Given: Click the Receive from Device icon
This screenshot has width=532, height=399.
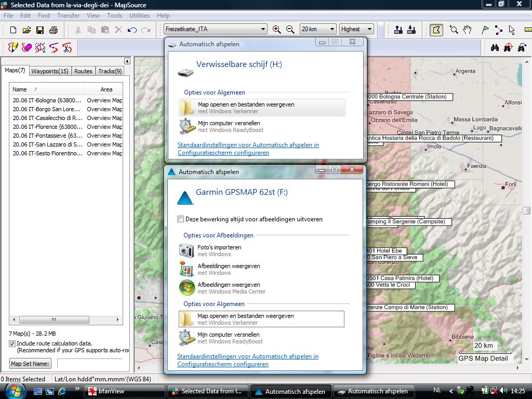Looking at the screenshot, I should pyautogui.click(x=411, y=30).
